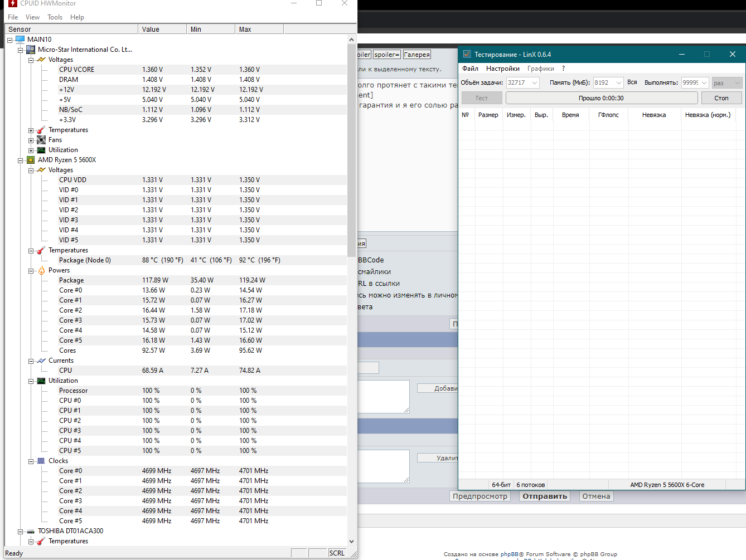Click the TOSHIBA DT01ACA300 drive icon
The height and width of the screenshot is (560, 746).
pos(31,531)
